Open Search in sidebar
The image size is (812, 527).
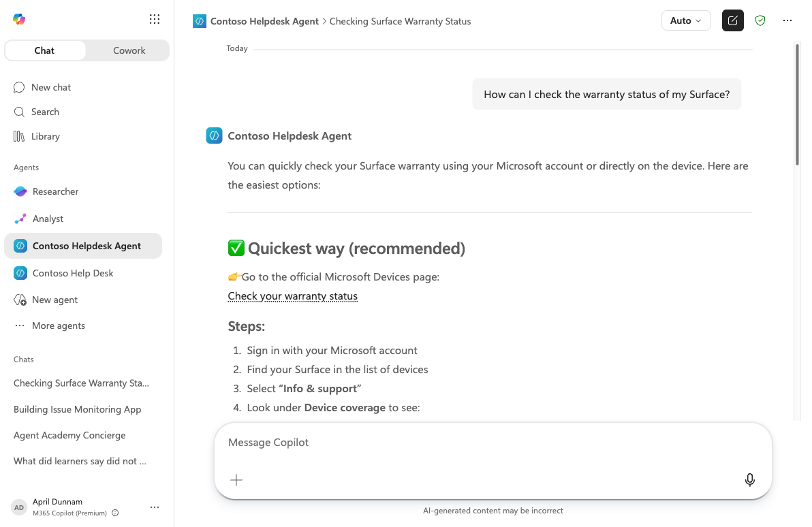tap(45, 112)
